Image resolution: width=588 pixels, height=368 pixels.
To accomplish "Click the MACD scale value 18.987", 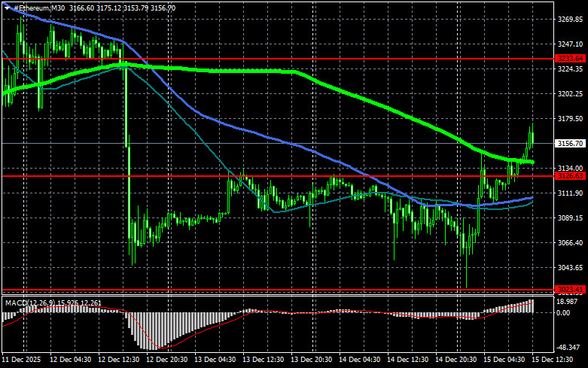I will (568, 302).
